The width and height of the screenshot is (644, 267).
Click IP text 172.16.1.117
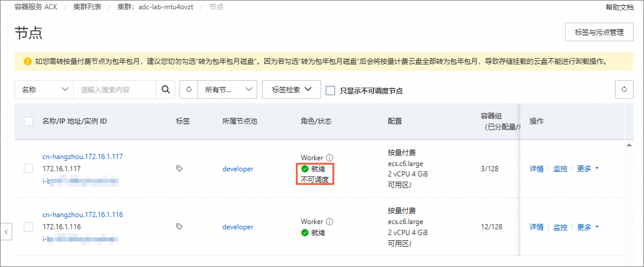tap(62, 168)
